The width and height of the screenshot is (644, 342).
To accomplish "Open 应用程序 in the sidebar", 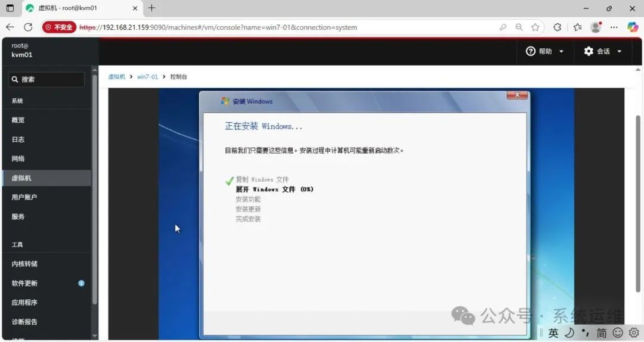I will tap(47, 302).
